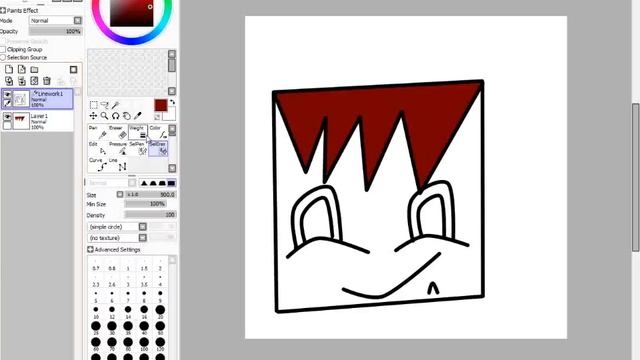Viewport: 640px width, 360px height.
Task: Choose brush size preset 120
Action: coord(160,345)
